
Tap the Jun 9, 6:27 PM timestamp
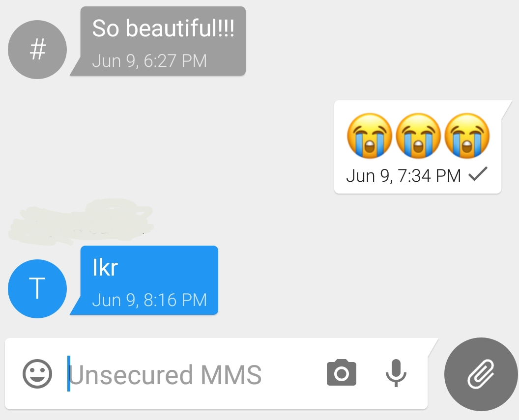(x=149, y=61)
